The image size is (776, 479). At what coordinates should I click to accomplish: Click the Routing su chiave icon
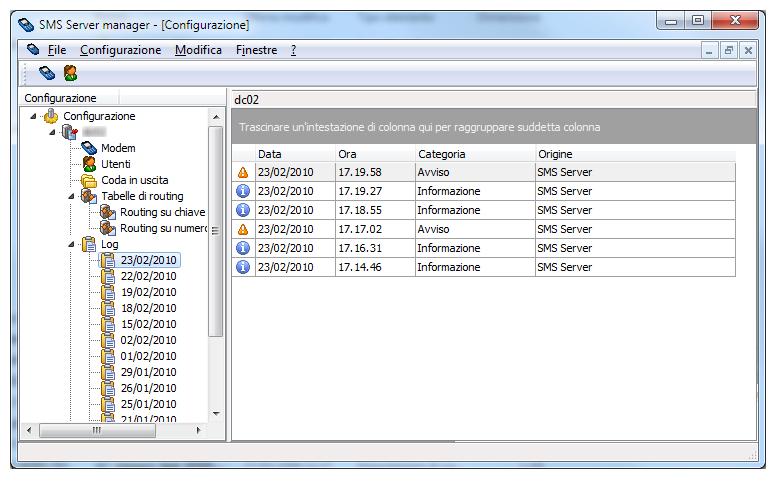click(x=108, y=212)
